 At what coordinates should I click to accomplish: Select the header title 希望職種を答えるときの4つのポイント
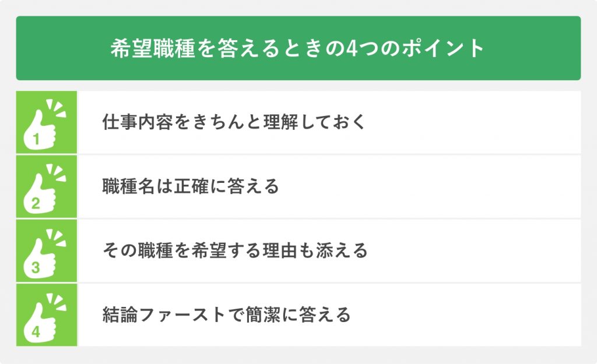pyautogui.click(x=298, y=48)
